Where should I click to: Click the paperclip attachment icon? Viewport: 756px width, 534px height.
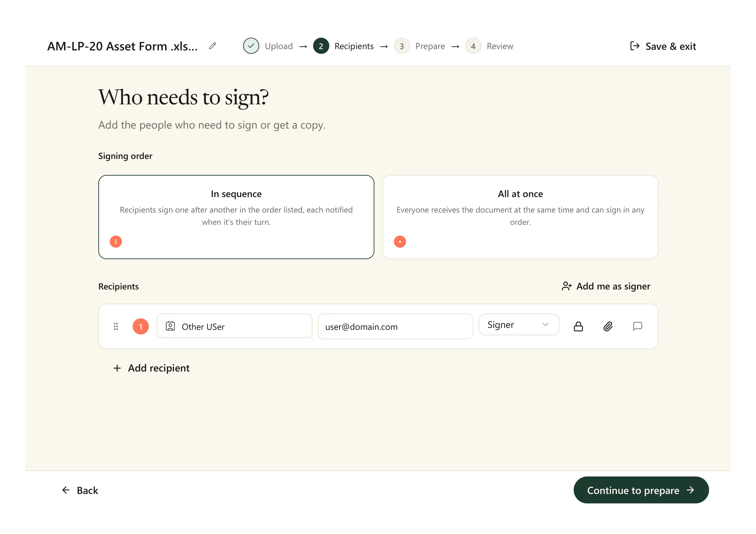point(608,326)
